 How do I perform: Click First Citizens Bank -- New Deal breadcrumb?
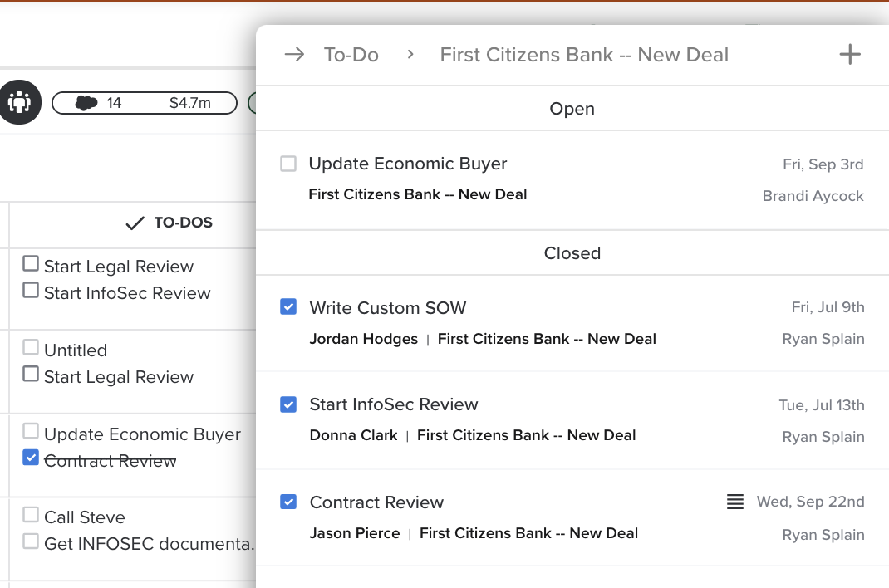(x=584, y=54)
